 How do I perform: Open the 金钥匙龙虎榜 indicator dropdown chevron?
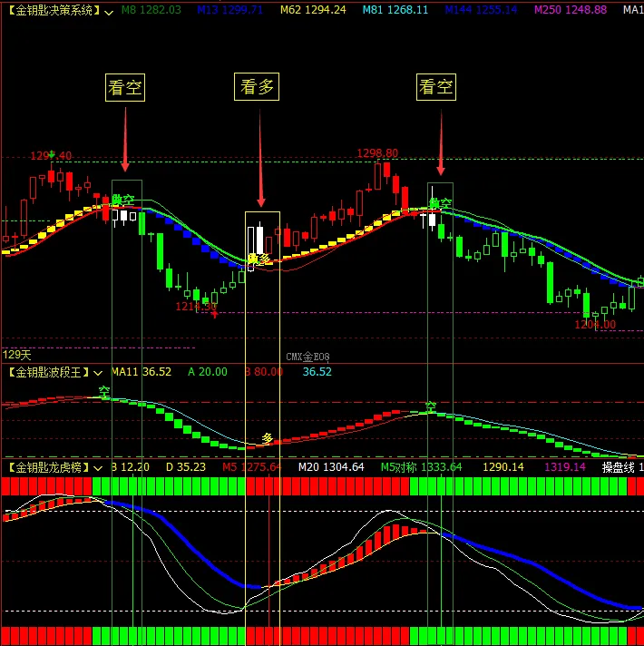(98, 468)
